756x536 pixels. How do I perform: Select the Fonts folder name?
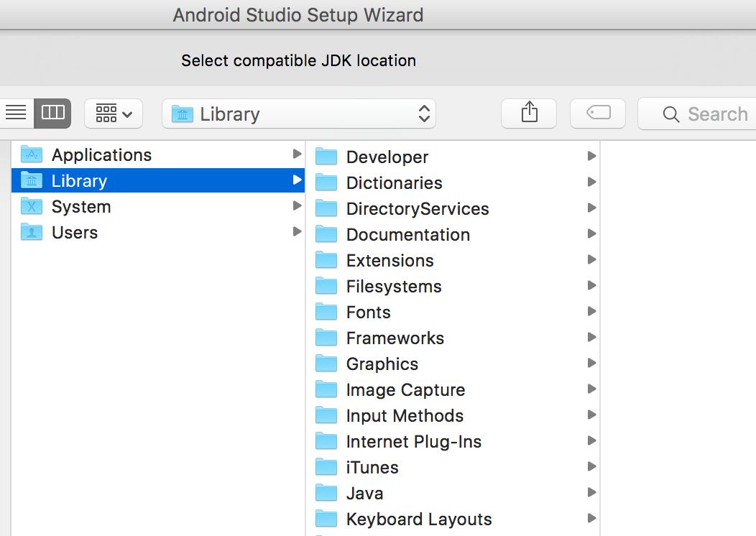(x=369, y=313)
